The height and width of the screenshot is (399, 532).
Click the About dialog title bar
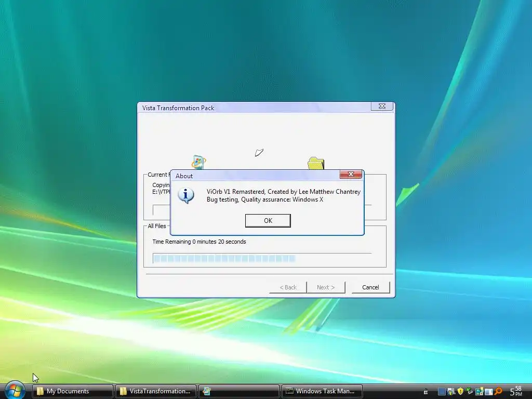255,176
